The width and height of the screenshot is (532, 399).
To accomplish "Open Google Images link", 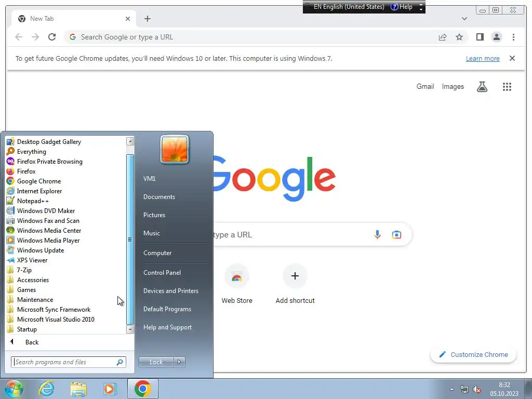I will pos(453,87).
